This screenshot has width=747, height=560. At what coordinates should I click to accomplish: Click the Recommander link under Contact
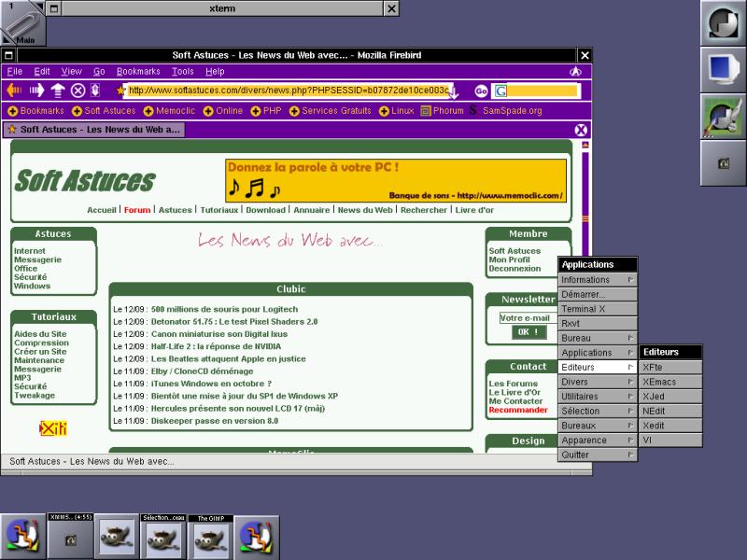pyautogui.click(x=518, y=411)
